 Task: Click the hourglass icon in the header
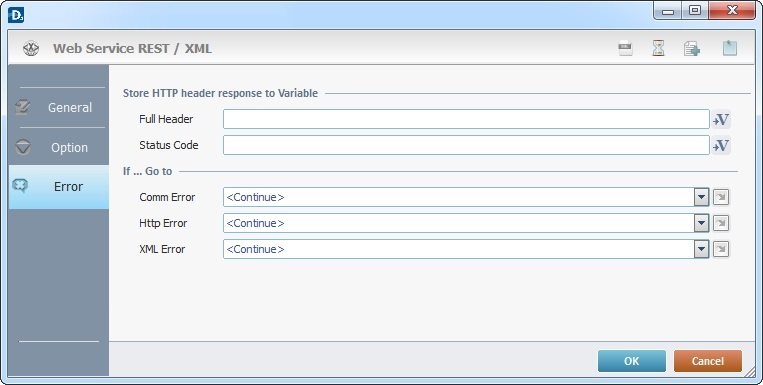(x=658, y=48)
